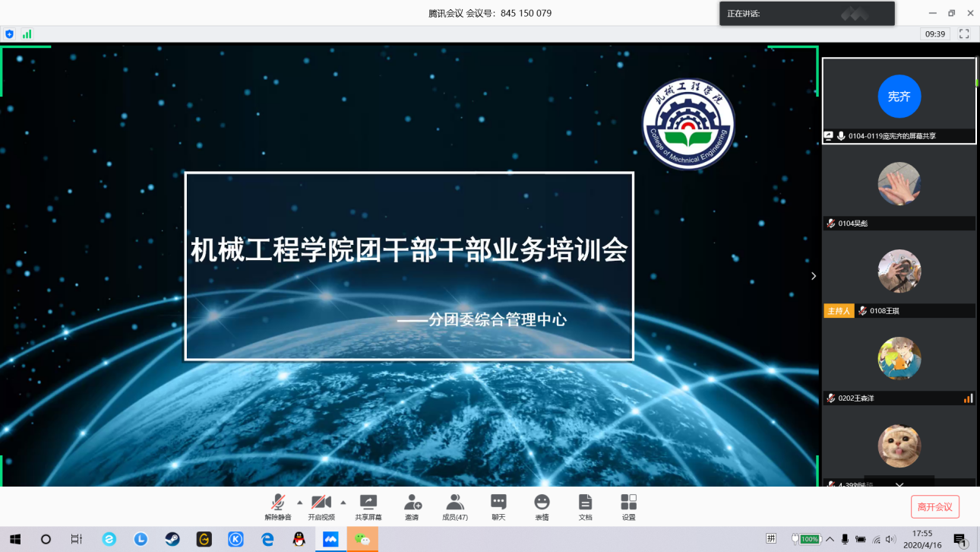Viewport: 980px width, 552px height.
Task: Turn on camera via 开启视频
Action: point(321,506)
